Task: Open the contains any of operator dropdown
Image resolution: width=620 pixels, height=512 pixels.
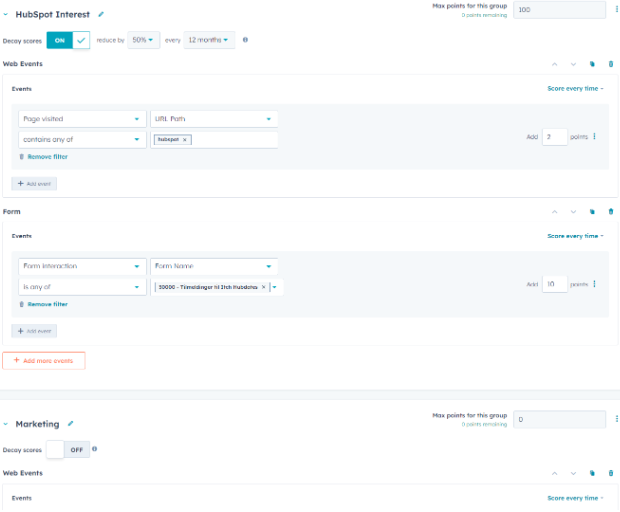Action: coord(82,140)
